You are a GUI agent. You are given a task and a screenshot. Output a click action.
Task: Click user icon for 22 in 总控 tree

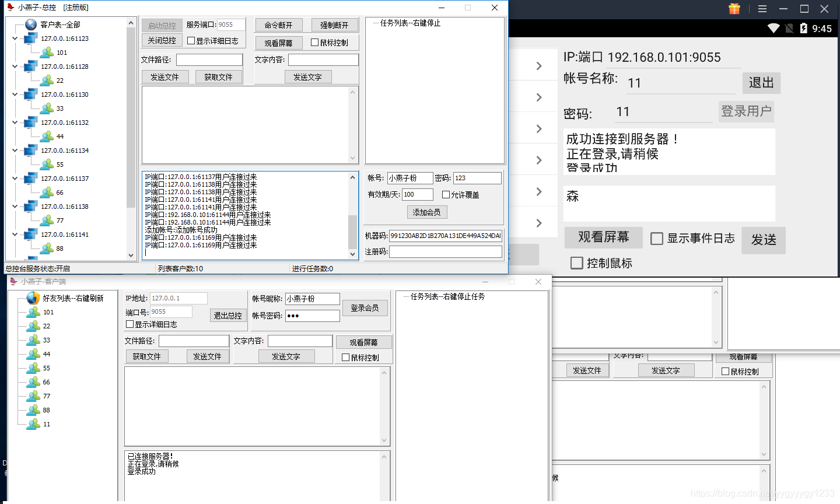tap(47, 80)
